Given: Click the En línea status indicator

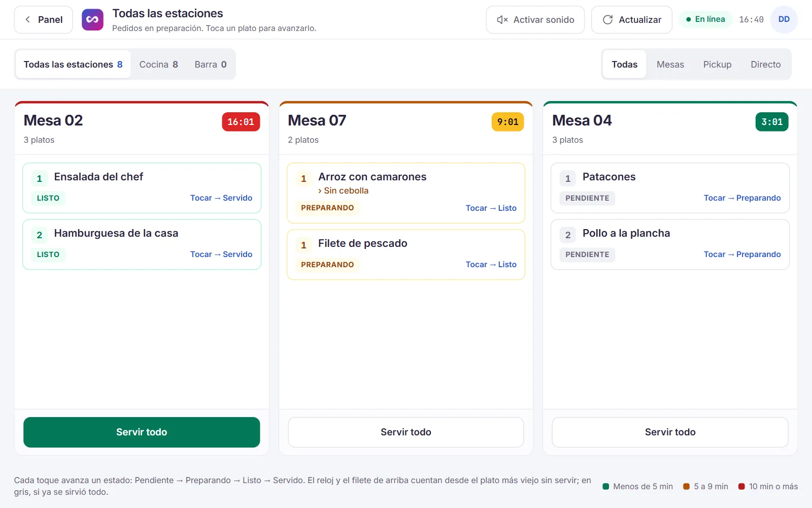Looking at the screenshot, I should [x=705, y=19].
